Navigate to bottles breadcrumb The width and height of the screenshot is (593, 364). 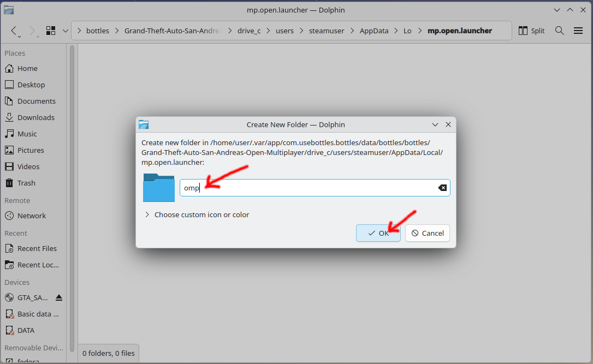pos(98,31)
